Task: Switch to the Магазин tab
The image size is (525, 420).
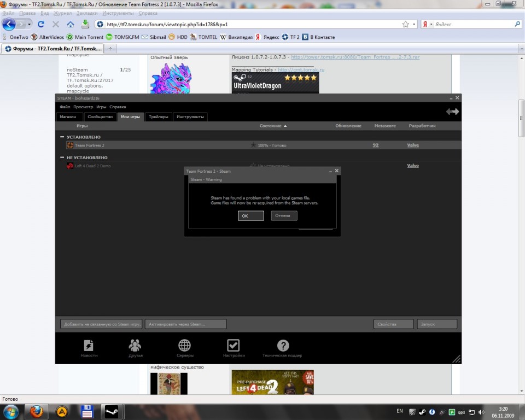Action: 69,116
